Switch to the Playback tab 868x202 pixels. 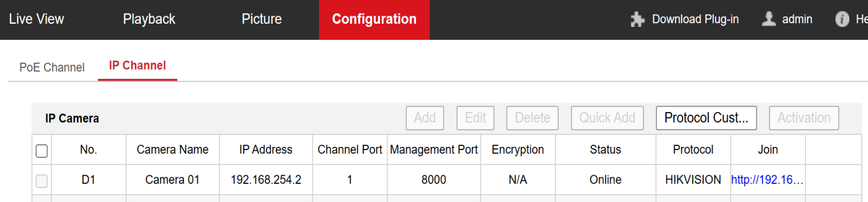point(149,19)
